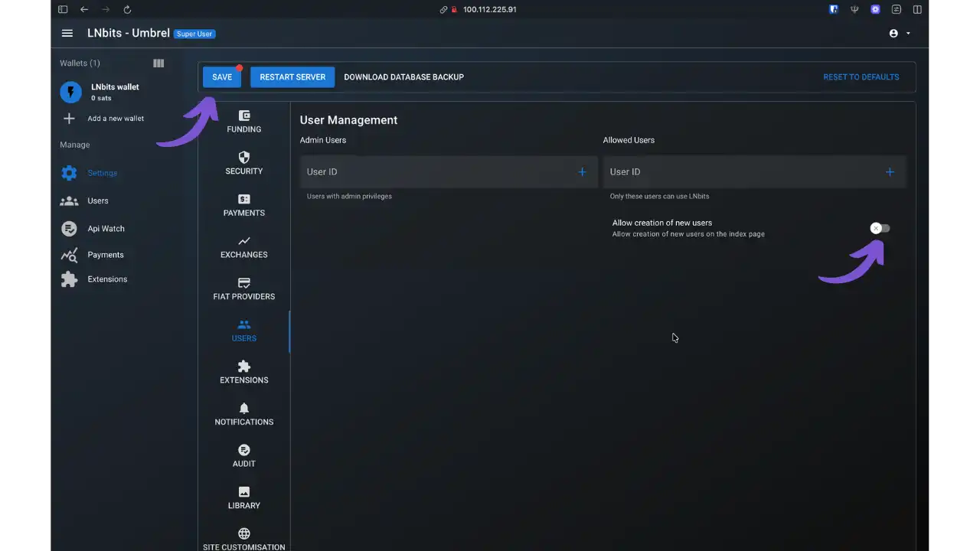
Task: Click the Exchanges icon
Action: point(243,246)
